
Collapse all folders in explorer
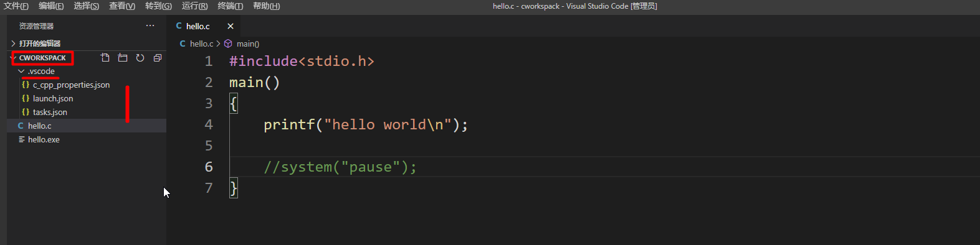(158, 58)
